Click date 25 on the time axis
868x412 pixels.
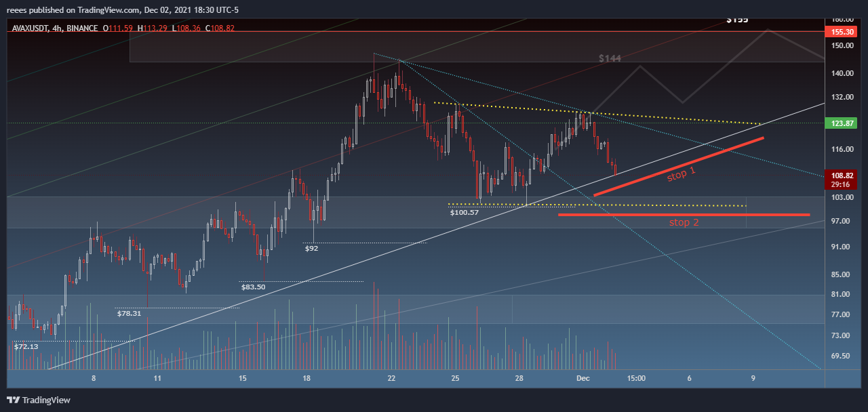(x=456, y=378)
